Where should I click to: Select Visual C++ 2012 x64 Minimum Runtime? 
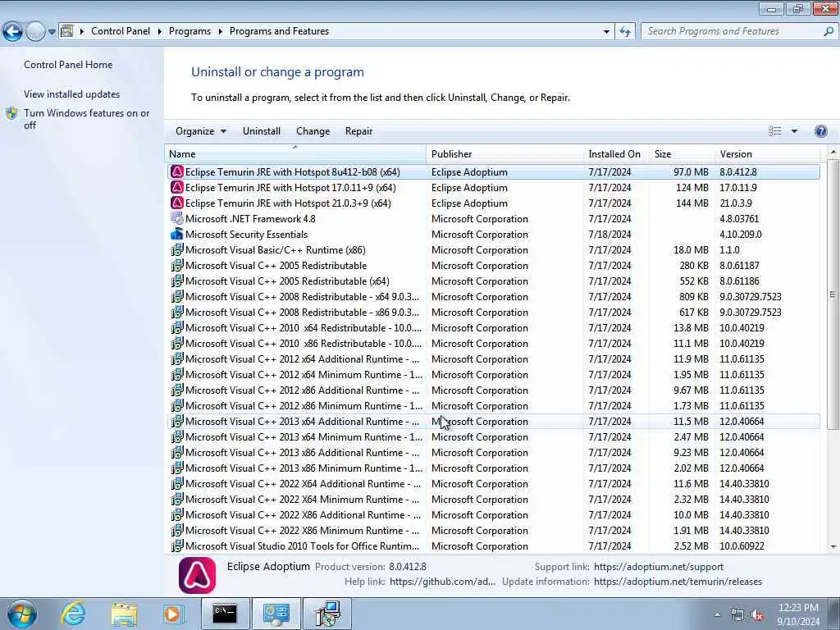(x=493, y=374)
